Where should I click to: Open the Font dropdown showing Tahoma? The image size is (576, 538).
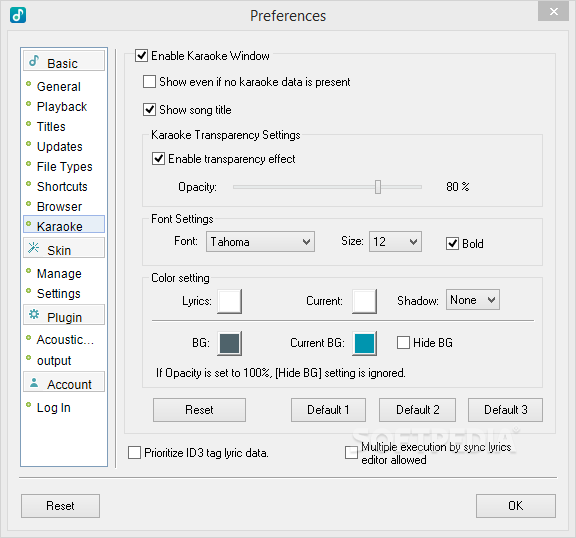coord(260,242)
